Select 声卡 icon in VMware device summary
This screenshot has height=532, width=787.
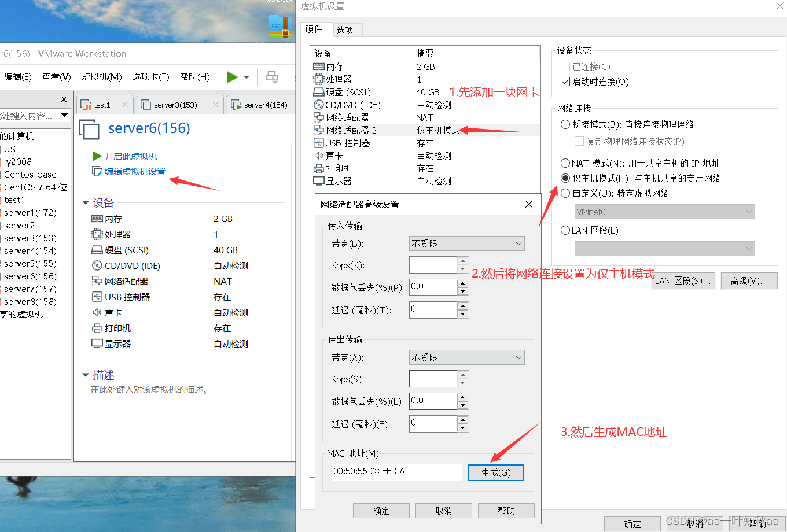(x=97, y=312)
